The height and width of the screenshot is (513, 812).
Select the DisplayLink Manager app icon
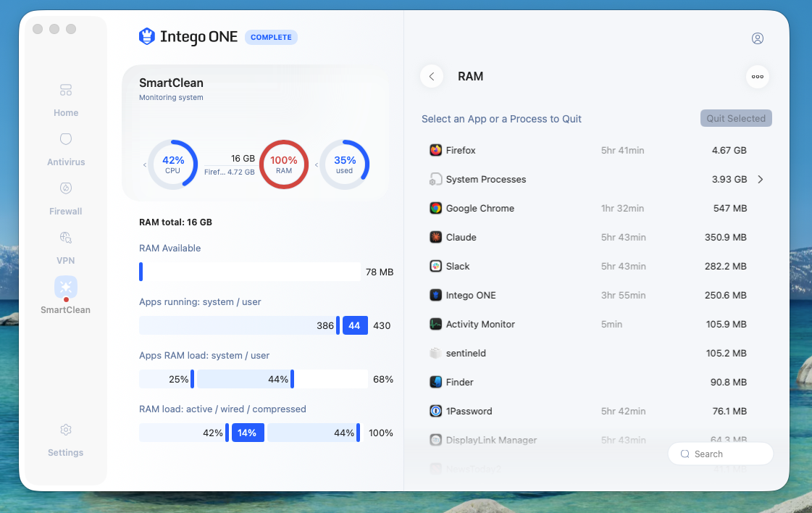click(x=435, y=441)
